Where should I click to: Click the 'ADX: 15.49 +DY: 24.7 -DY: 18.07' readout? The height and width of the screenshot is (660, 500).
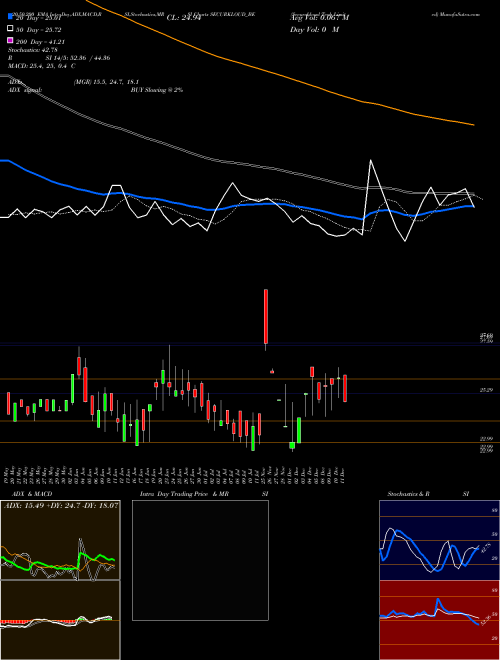coord(61,505)
